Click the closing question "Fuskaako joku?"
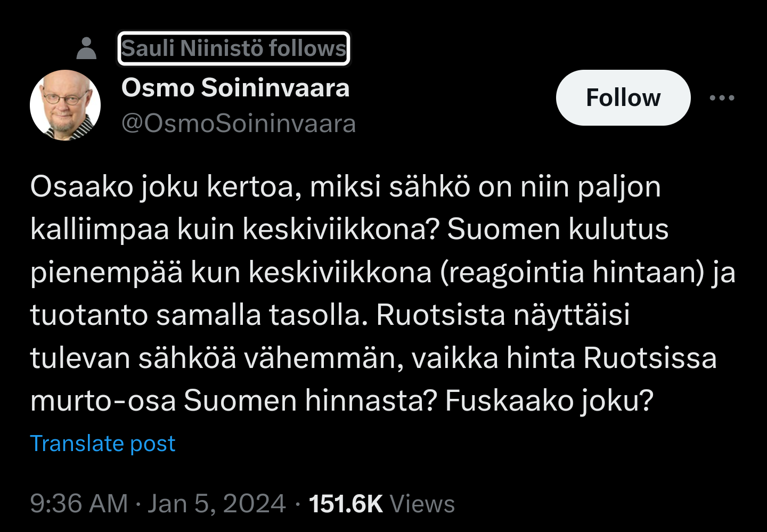This screenshot has height=532, width=767. (549, 400)
